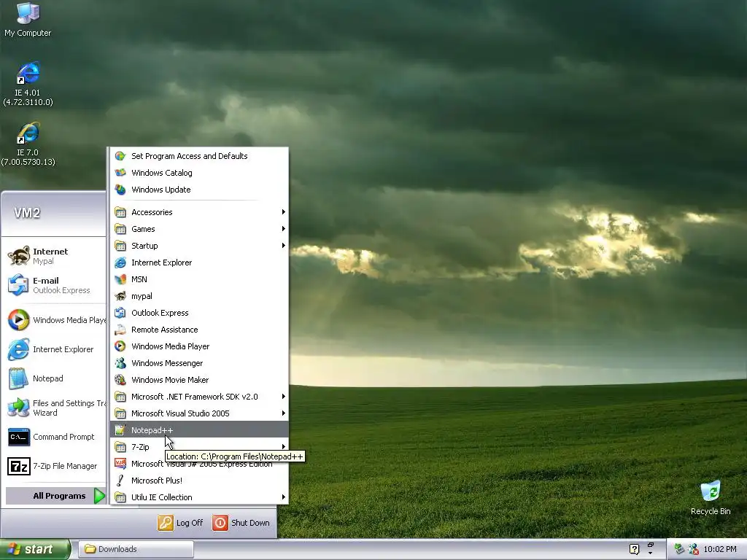Click Files and Settings Transfer Wizard icon

18,408
